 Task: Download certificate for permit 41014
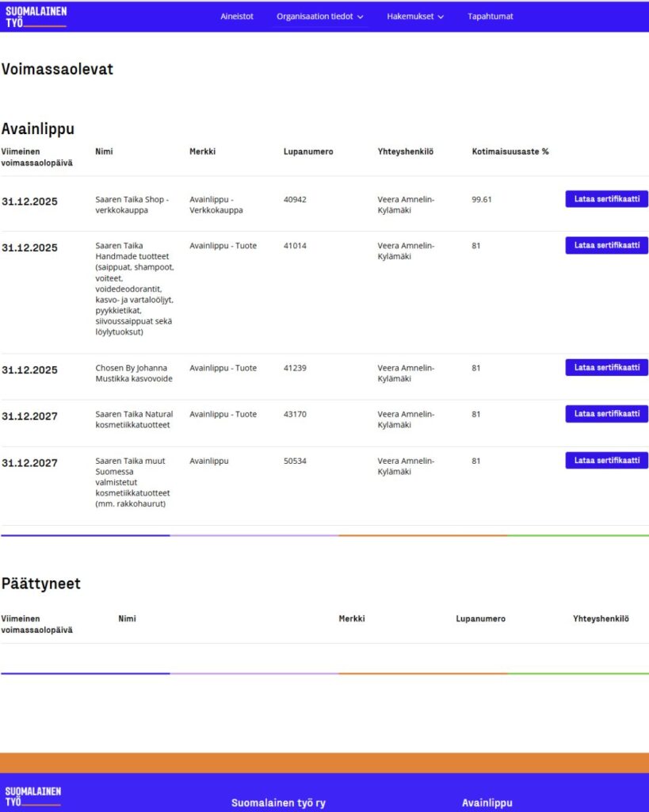(x=606, y=246)
